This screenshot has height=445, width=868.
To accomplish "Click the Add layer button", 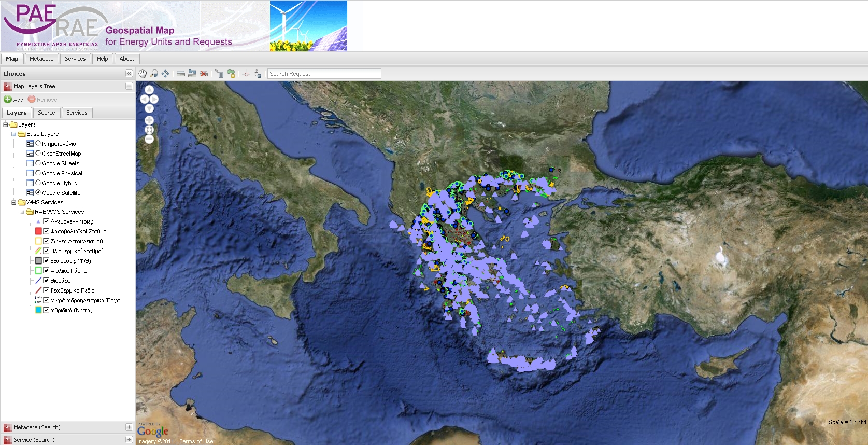I will [14, 100].
